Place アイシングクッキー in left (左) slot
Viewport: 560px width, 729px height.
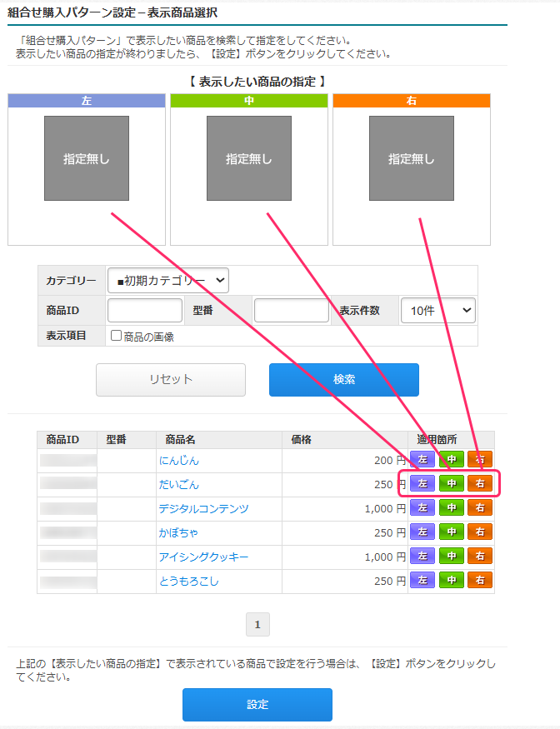tap(422, 556)
